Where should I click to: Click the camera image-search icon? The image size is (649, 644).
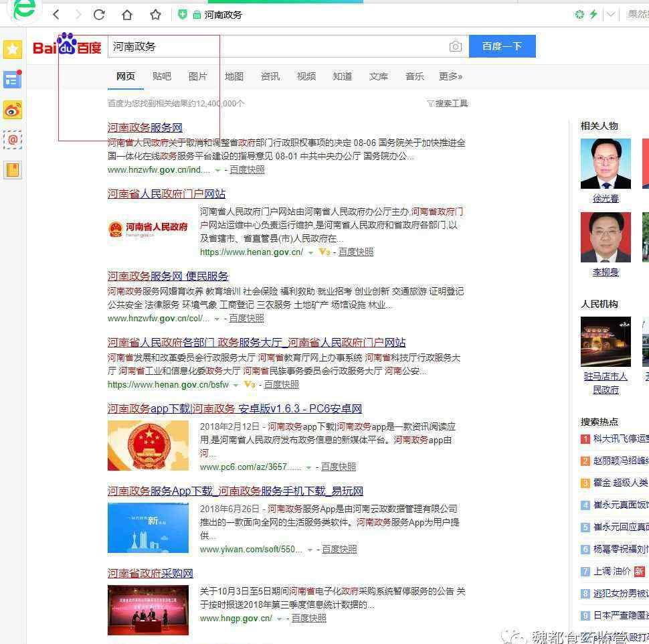[x=455, y=46]
